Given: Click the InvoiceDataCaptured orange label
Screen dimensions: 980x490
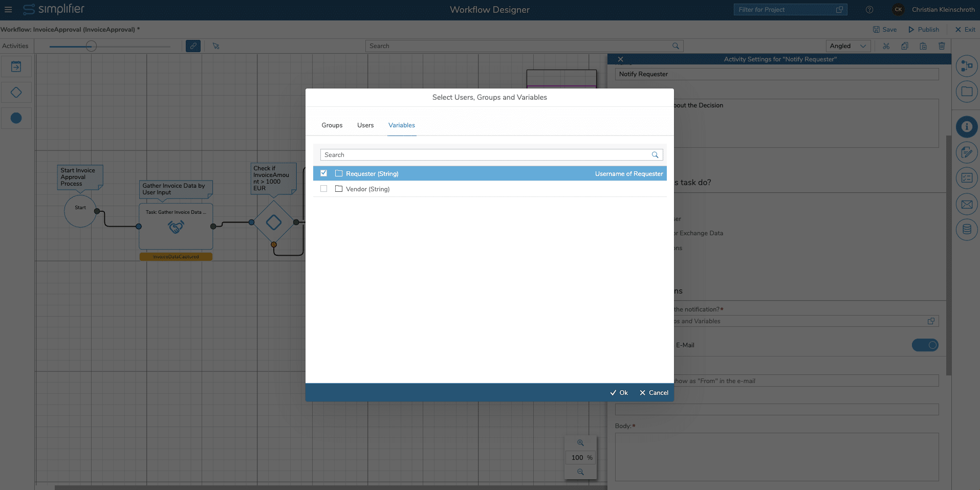Looking at the screenshot, I should click(176, 257).
